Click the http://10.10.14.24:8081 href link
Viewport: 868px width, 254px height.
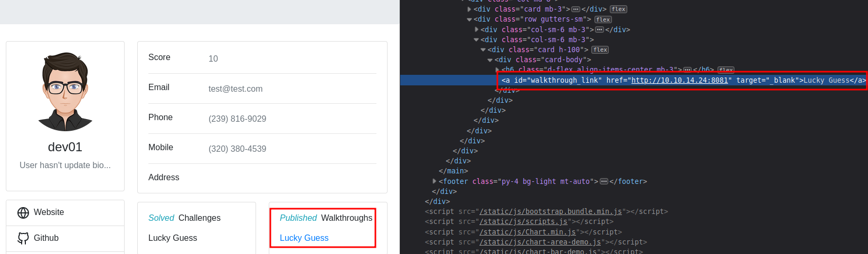coord(680,81)
